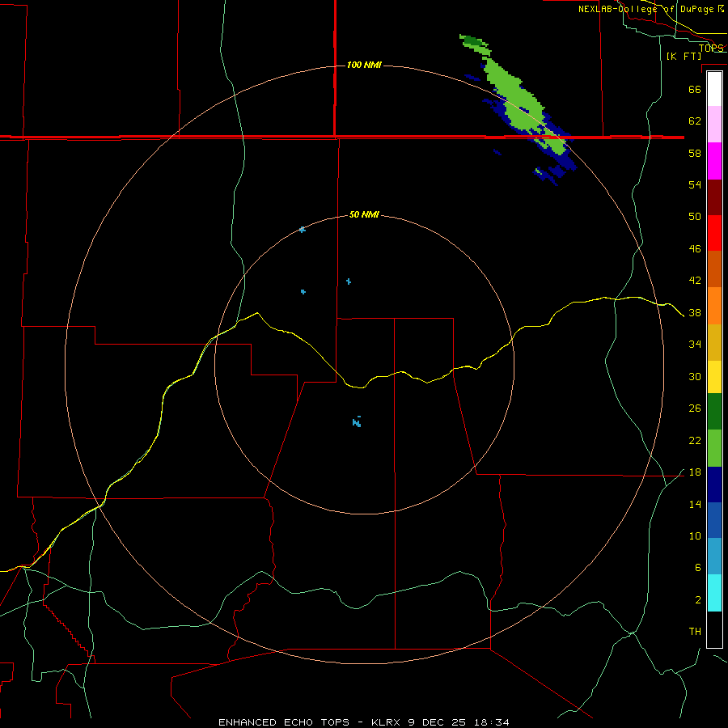This screenshot has height=728, width=728.
Task: Select the yellow legend color band
Action: point(714,377)
